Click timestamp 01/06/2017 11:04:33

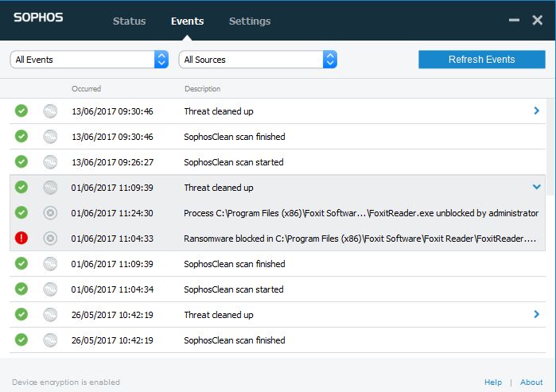[112, 239]
